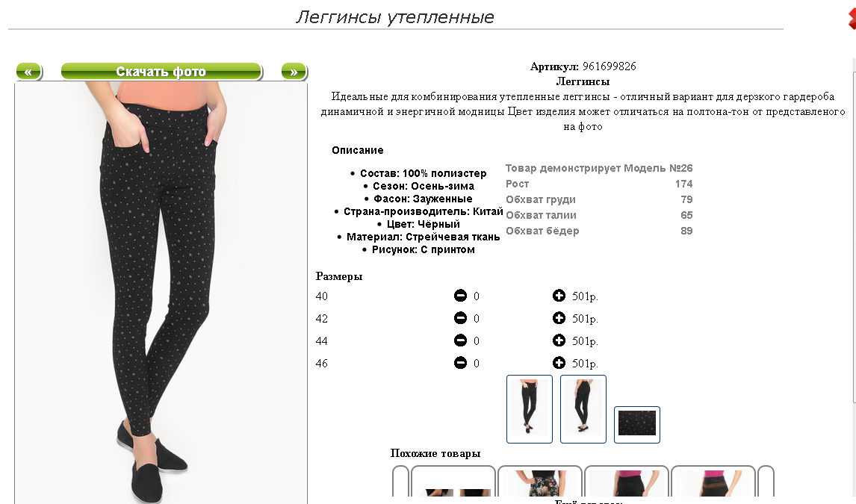Click the Скачать фото button

click(161, 72)
